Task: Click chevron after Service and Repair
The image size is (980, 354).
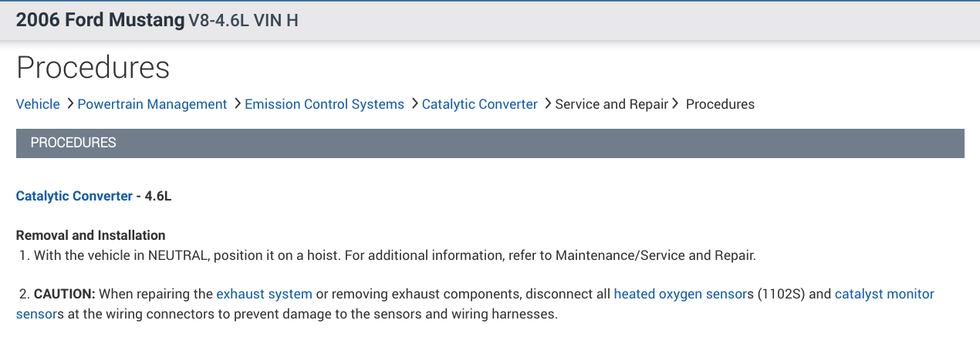Action: coord(675,103)
